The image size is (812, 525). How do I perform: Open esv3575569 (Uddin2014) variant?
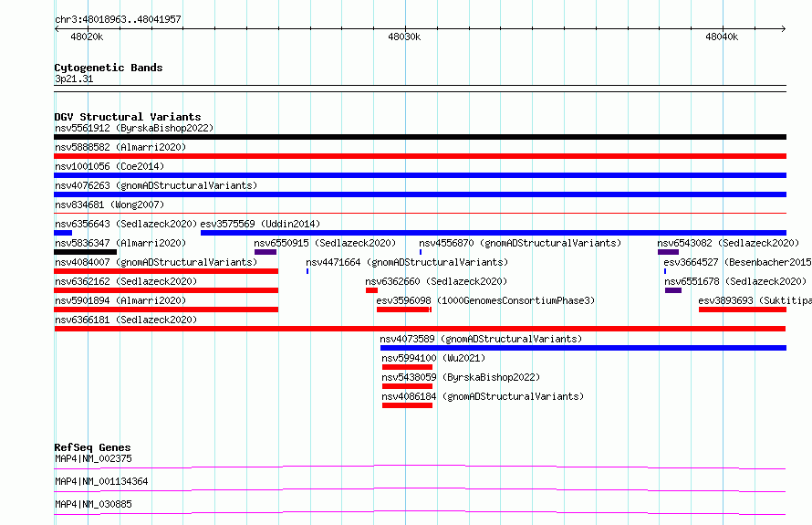261,224
